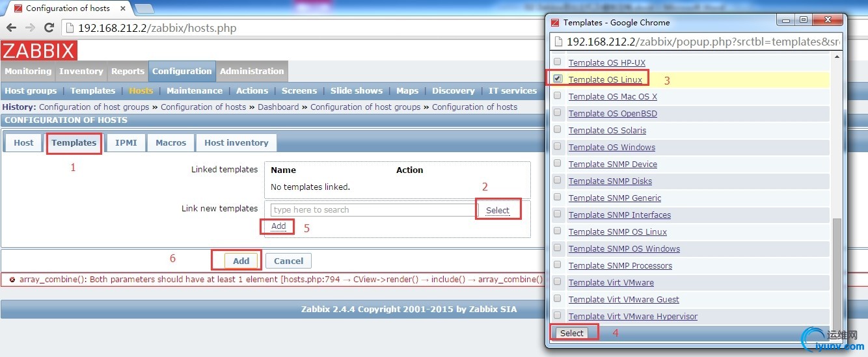Image resolution: width=868 pixels, height=357 pixels.
Task: Open the Actions submenu item
Action: tap(252, 91)
